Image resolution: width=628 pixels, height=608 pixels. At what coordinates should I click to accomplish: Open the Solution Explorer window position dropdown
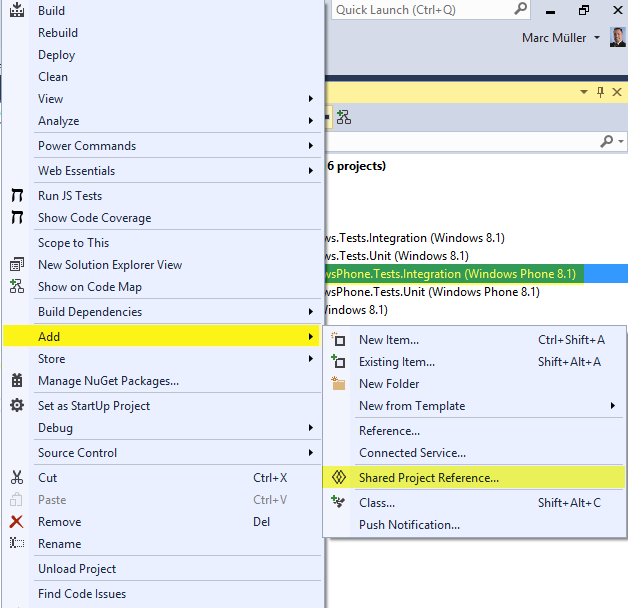(x=584, y=92)
